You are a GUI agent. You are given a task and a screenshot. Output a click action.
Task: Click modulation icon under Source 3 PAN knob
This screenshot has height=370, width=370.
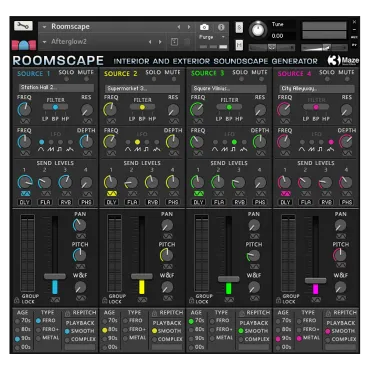point(254,236)
